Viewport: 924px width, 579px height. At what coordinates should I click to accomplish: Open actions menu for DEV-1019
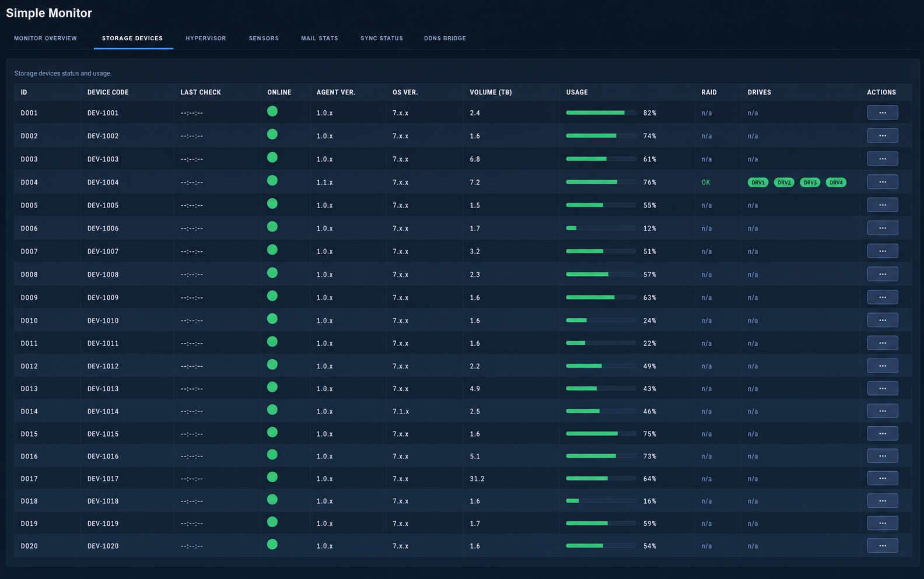(x=883, y=523)
